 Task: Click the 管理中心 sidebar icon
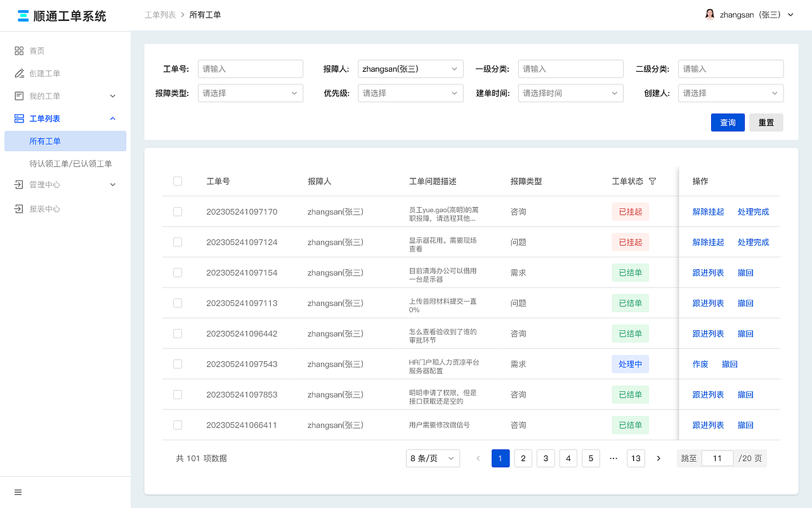click(19, 185)
